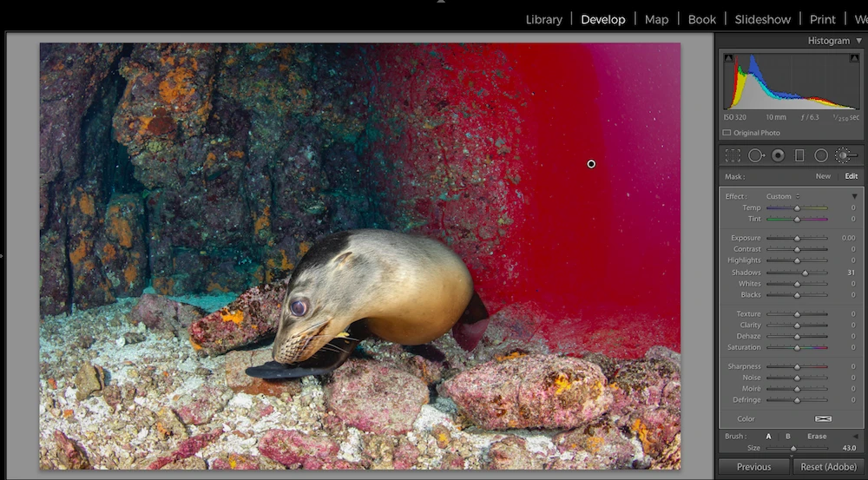Click the Histogram panel title
The width and height of the screenshot is (868, 480).
(828, 41)
